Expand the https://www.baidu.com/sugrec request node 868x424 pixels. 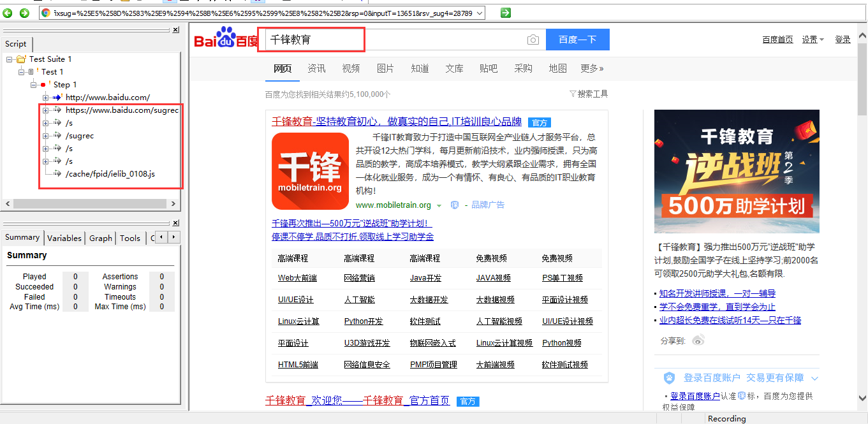pos(46,110)
